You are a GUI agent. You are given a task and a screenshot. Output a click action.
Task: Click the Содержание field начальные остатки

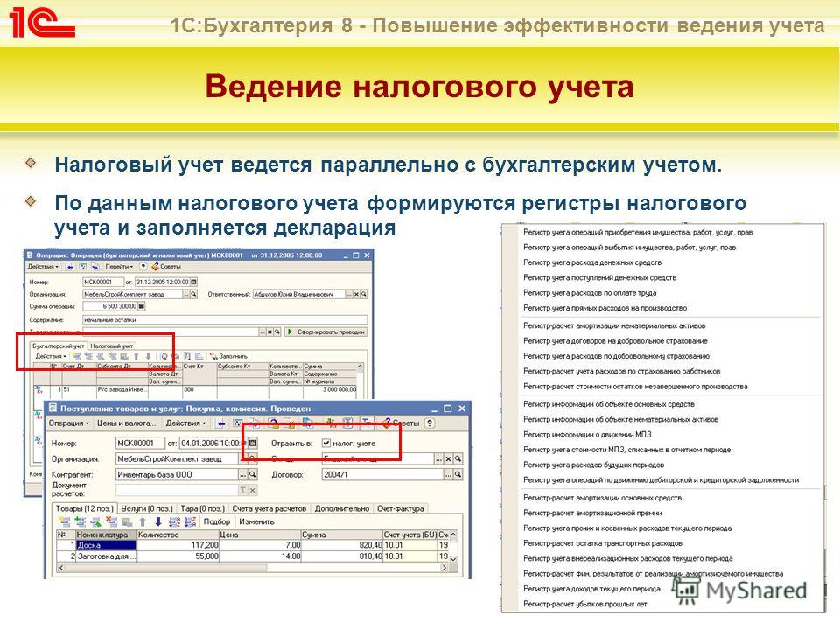tap(225, 320)
